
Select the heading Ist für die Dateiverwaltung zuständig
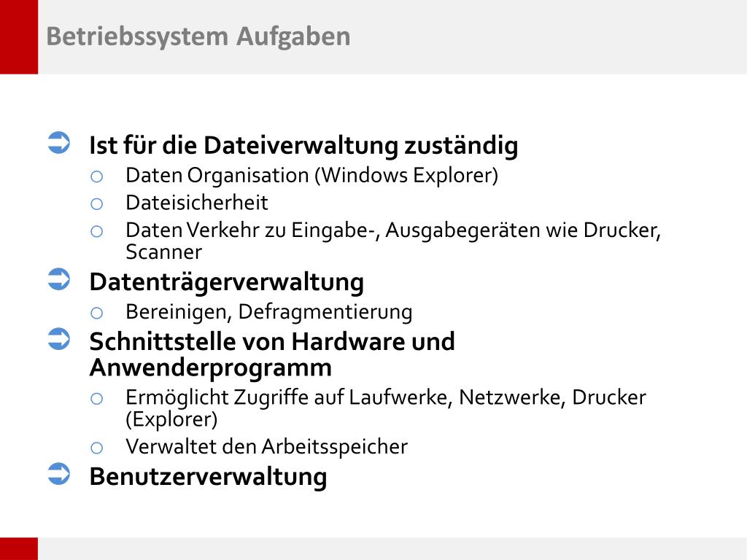[303, 146]
